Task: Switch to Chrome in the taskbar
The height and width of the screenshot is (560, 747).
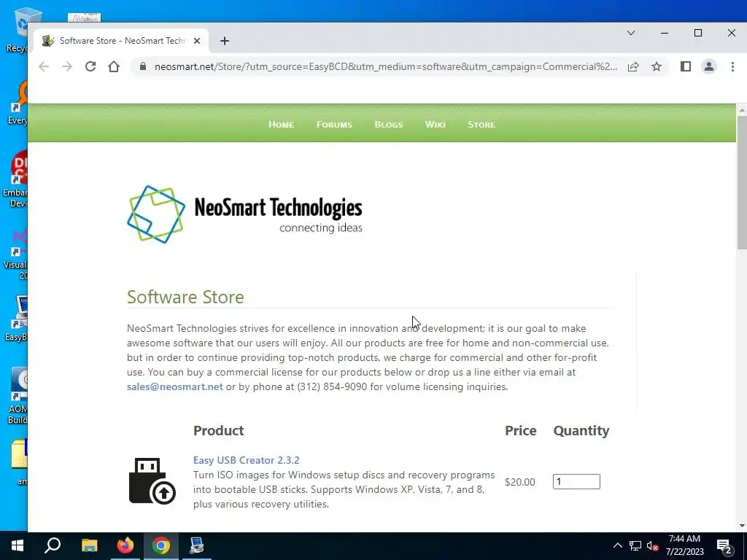Action: point(161,545)
